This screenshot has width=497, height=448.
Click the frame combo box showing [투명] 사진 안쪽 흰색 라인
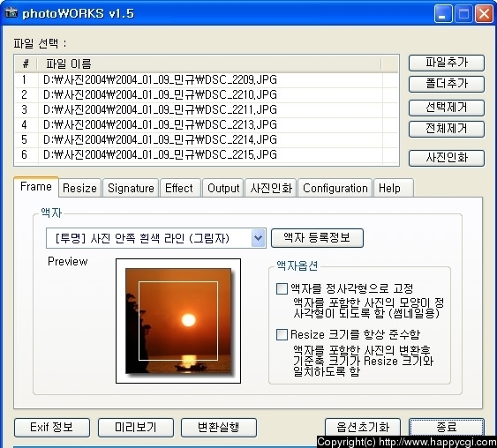(x=155, y=238)
